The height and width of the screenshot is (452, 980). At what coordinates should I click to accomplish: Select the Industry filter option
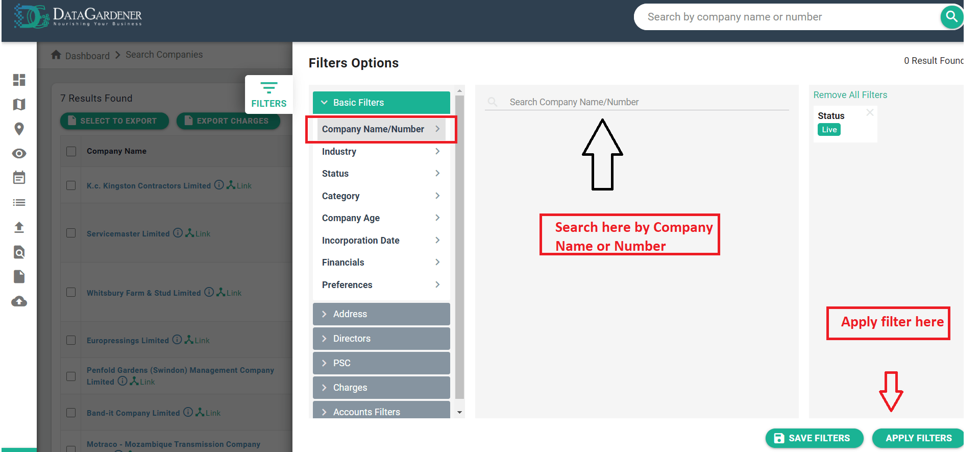(381, 152)
